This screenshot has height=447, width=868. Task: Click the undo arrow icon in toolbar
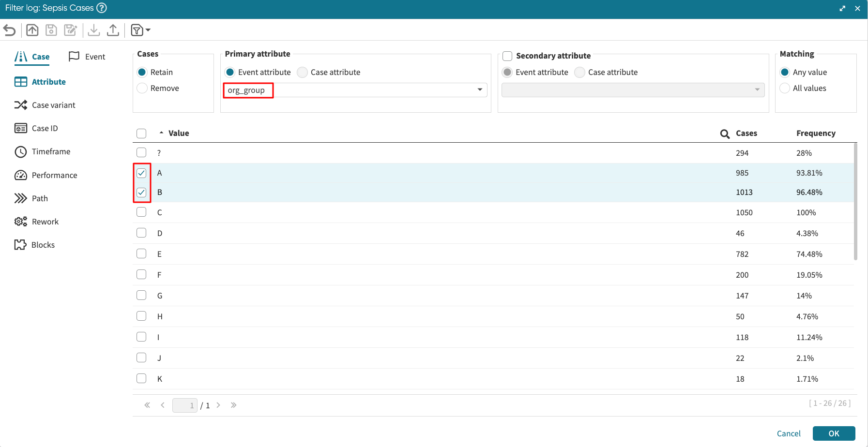[x=10, y=30]
